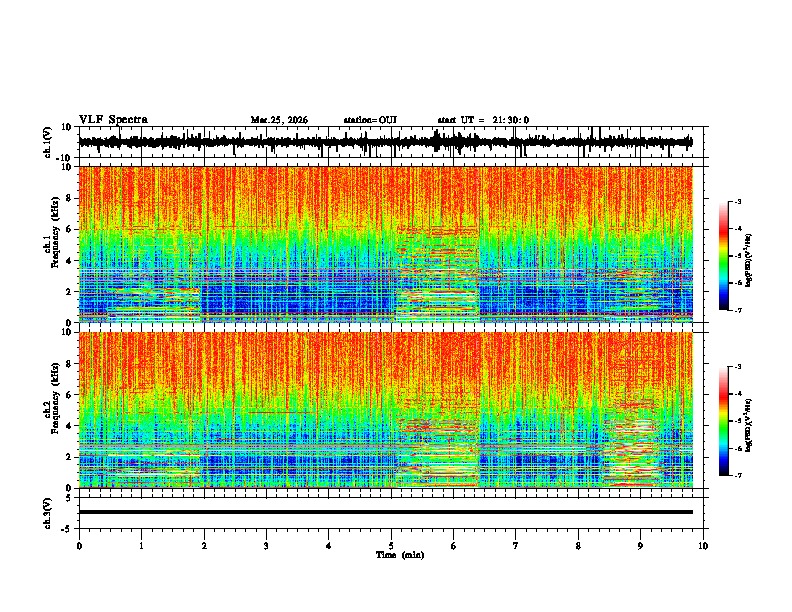Click the "Time (min)" axis label
The height and width of the screenshot is (612, 792).
tap(400, 555)
